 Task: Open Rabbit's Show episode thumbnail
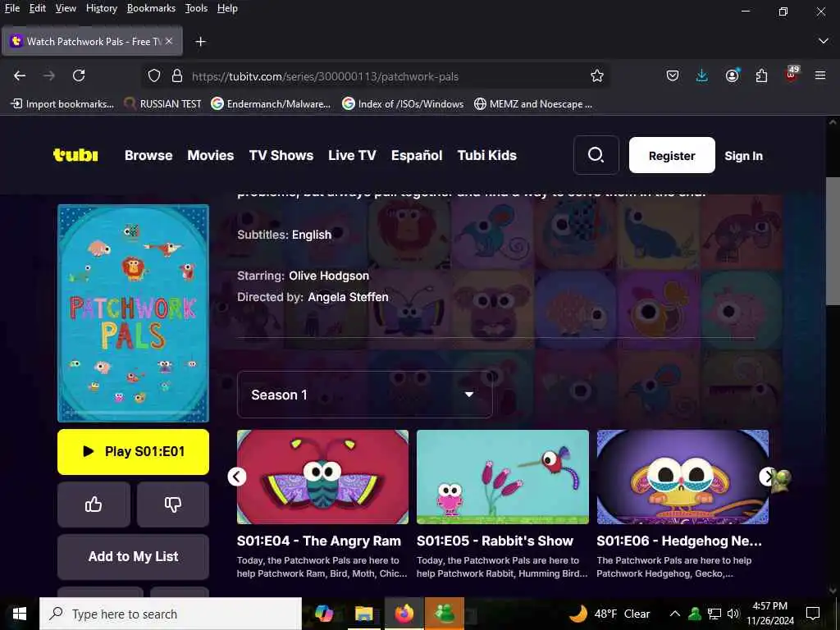point(503,477)
